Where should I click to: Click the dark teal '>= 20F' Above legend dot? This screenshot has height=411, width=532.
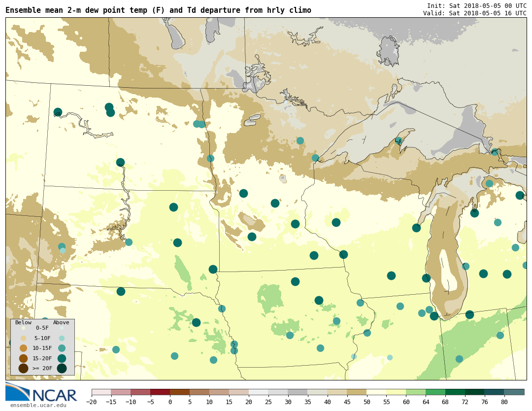click(62, 368)
